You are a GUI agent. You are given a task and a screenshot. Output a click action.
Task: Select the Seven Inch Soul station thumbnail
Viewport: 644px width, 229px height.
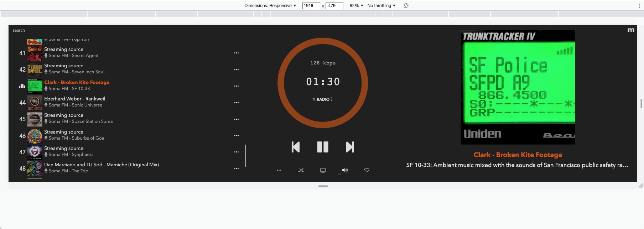[x=35, y=69]
